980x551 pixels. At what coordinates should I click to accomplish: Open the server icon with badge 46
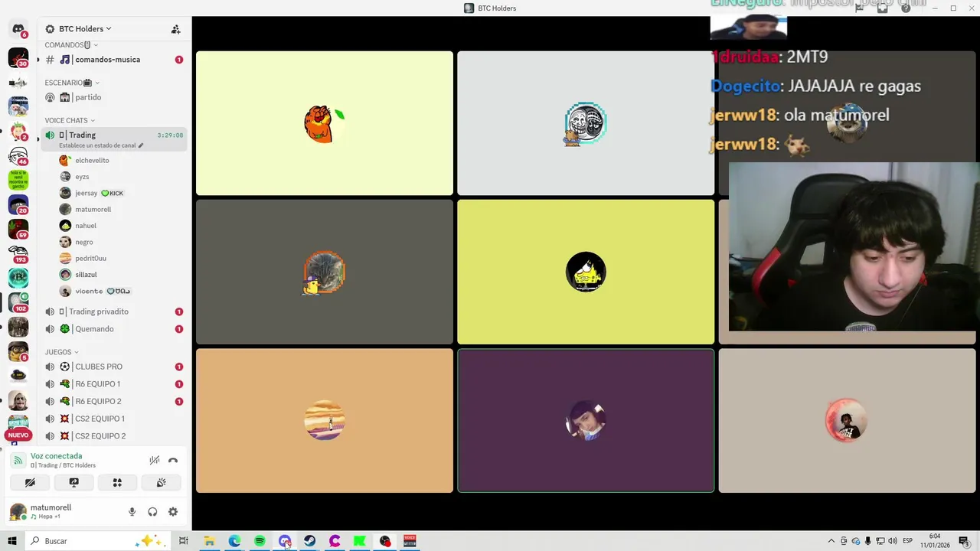click(x=18, y=156)
